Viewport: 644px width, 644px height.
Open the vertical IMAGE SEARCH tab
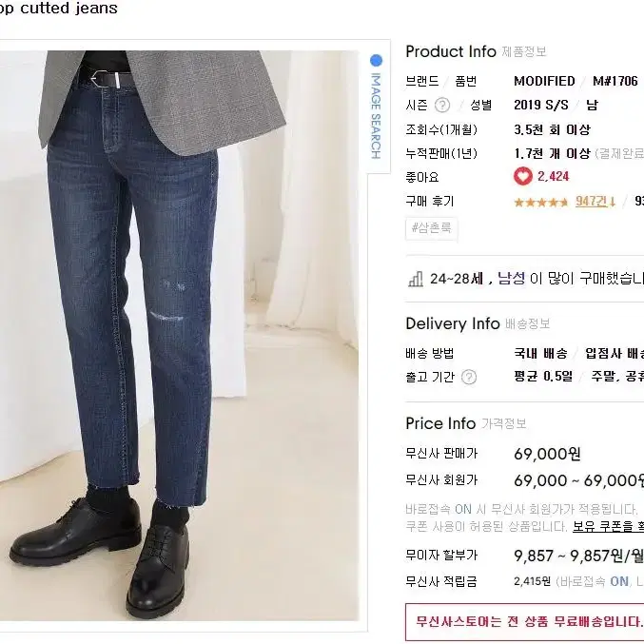376,115
